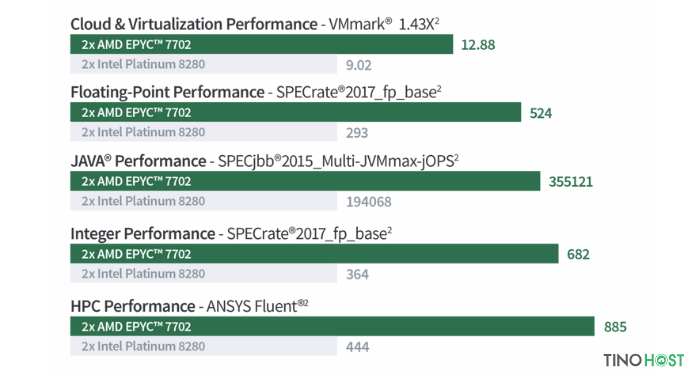Image resolution: width=700 pixels, height=375 pixels.
Task: Click the 444 Intel HPC score
Action: point(358,347)
